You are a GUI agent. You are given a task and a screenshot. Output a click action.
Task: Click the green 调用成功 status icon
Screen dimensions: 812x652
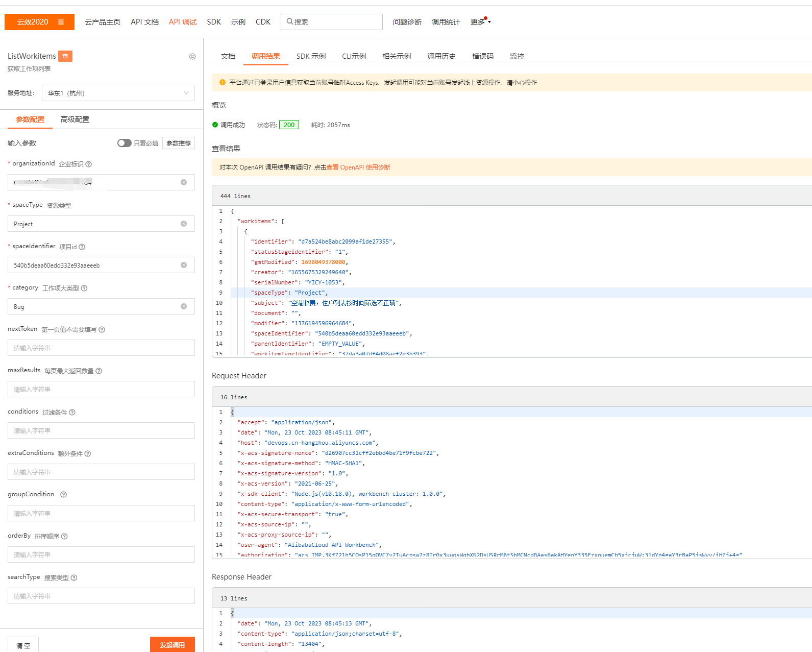(215, 125)
